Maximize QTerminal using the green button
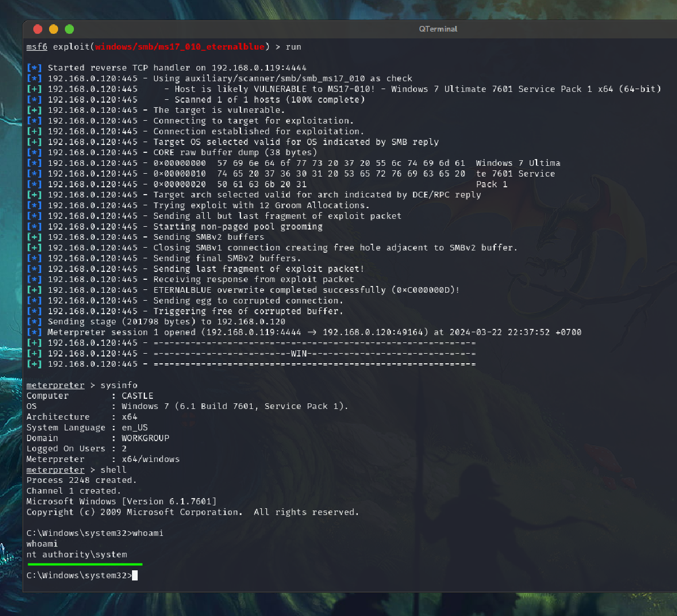This screenshot has width=677, height=616. point(69,29)
